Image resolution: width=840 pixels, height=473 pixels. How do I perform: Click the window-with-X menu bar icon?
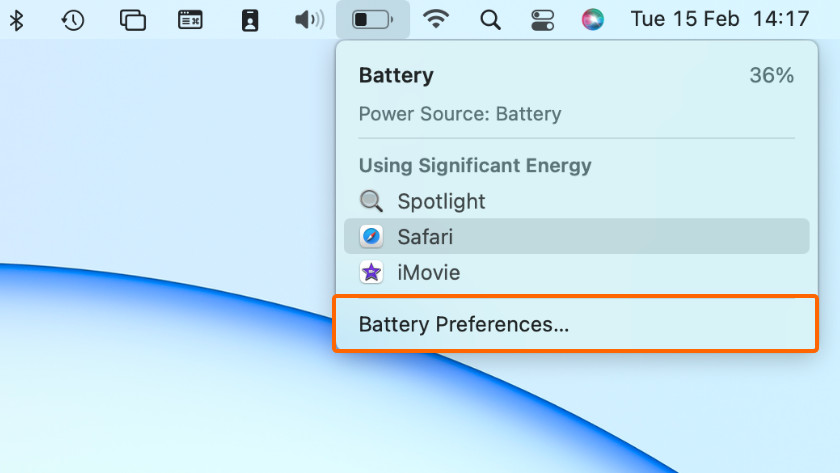[x=190, y=20]
